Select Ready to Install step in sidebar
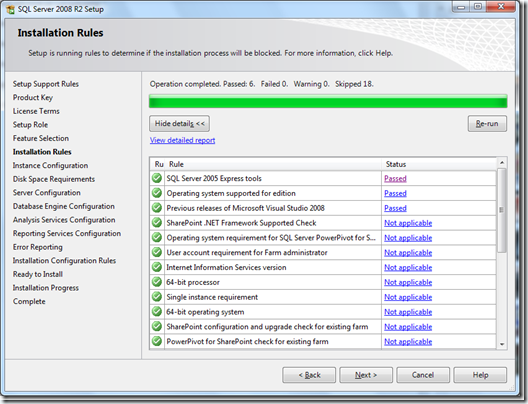 click(x=38, y=274)
